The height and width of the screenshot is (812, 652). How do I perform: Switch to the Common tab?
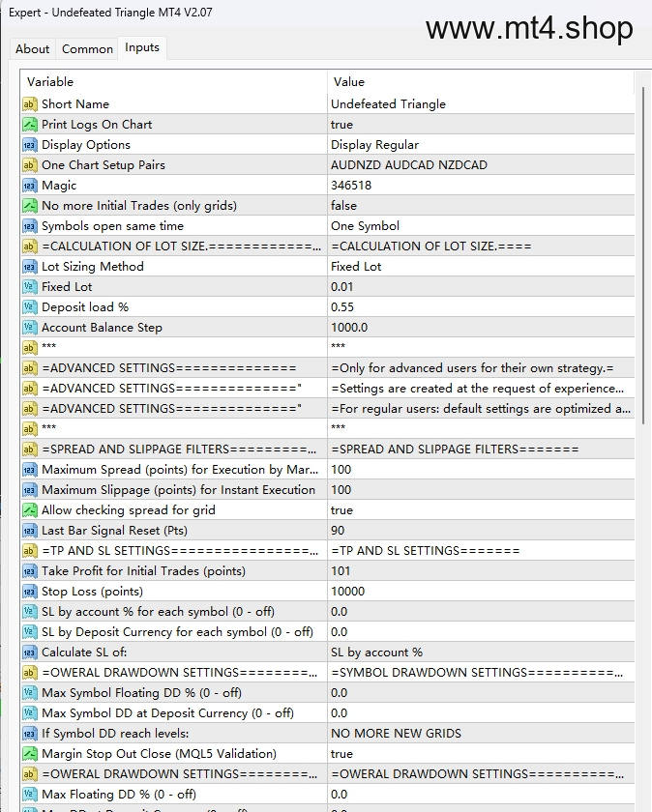[x=87, y=48]
